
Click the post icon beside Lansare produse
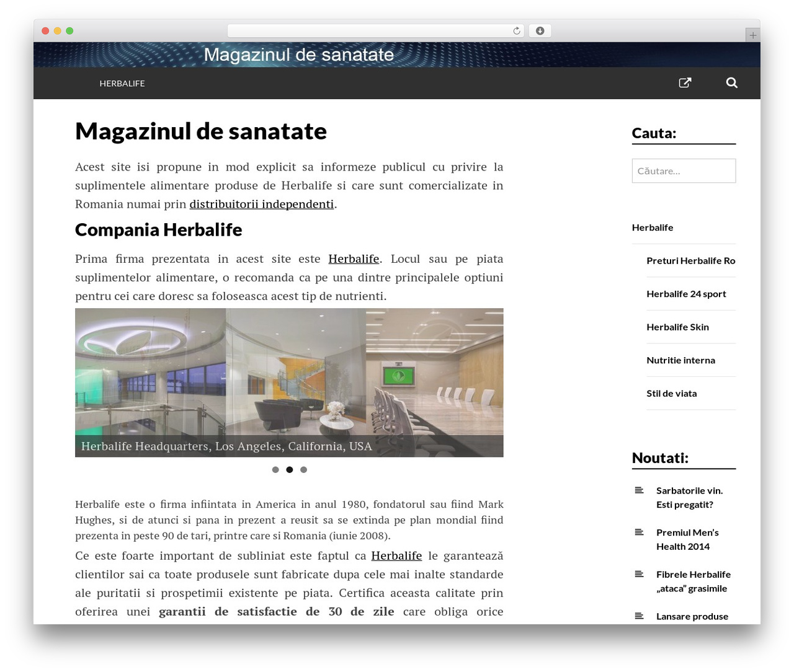click(x=639, y=616)
